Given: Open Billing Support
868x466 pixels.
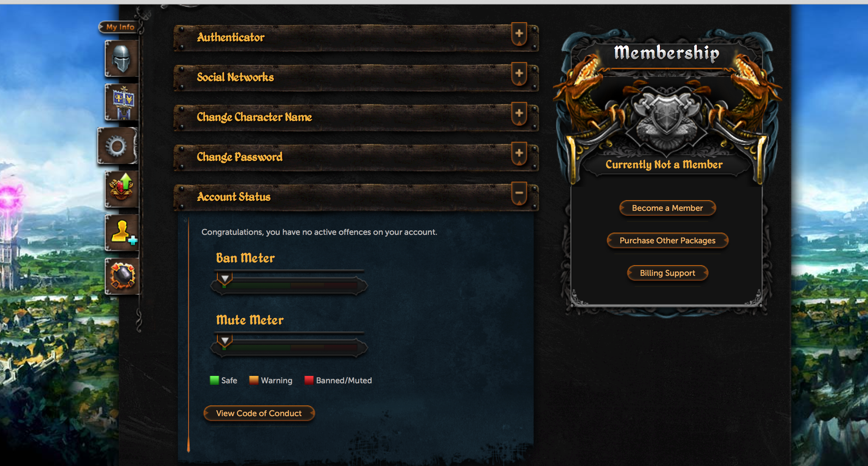Looking at the screenshot, I should point(667,273).
